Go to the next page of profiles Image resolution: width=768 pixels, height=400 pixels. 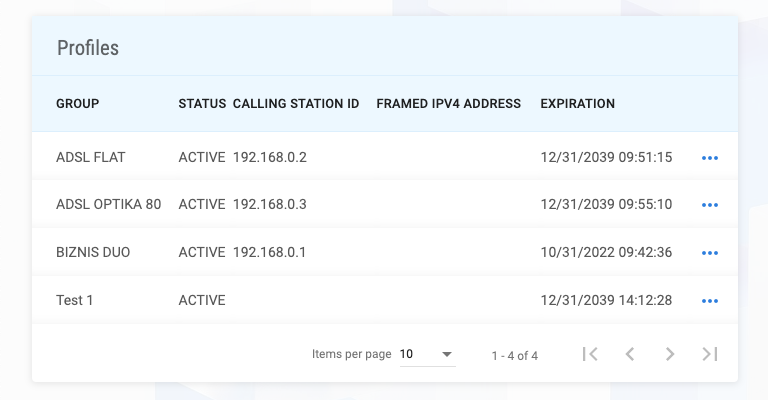[670, 354]
